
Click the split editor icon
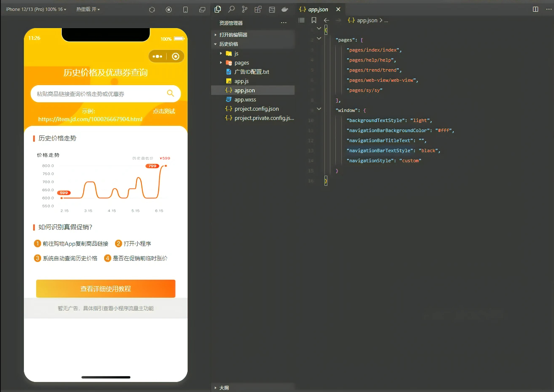point(536,9)
